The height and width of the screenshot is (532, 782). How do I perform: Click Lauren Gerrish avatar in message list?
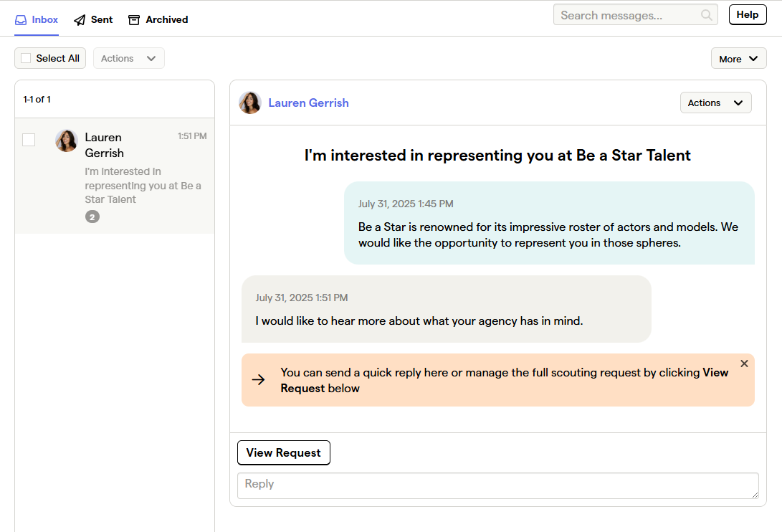pos(67,141)
